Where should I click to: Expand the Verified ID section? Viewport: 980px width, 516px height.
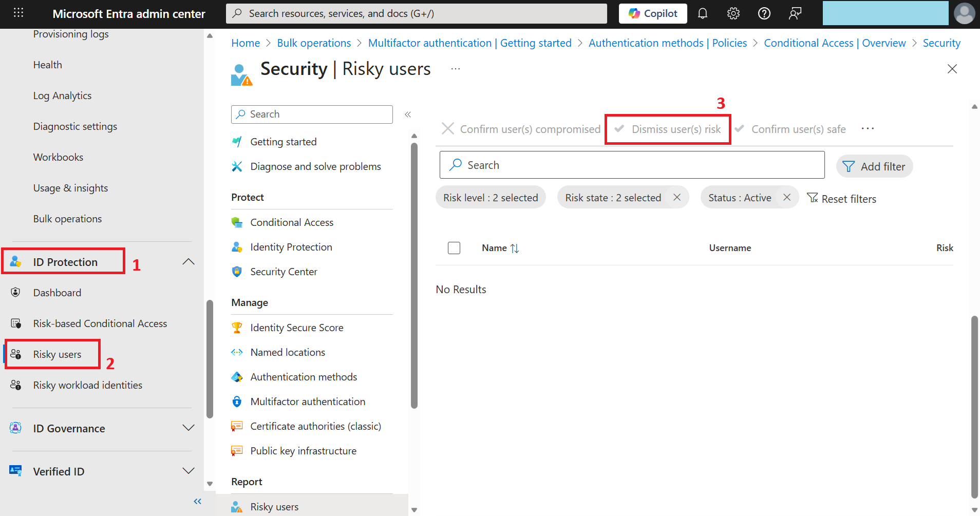tap(189, 471)
